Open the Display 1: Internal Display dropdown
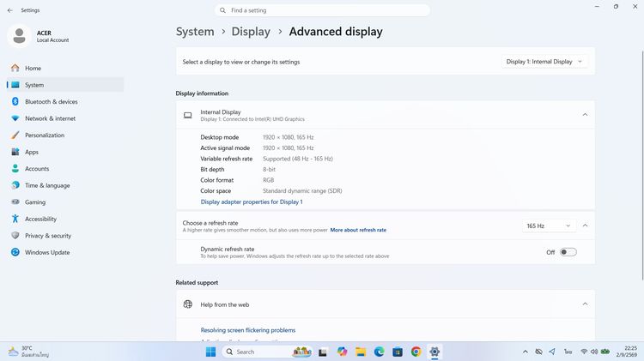The width and height of the screenshot is (644, 361). pyautogui.click(x=544, y=62)
